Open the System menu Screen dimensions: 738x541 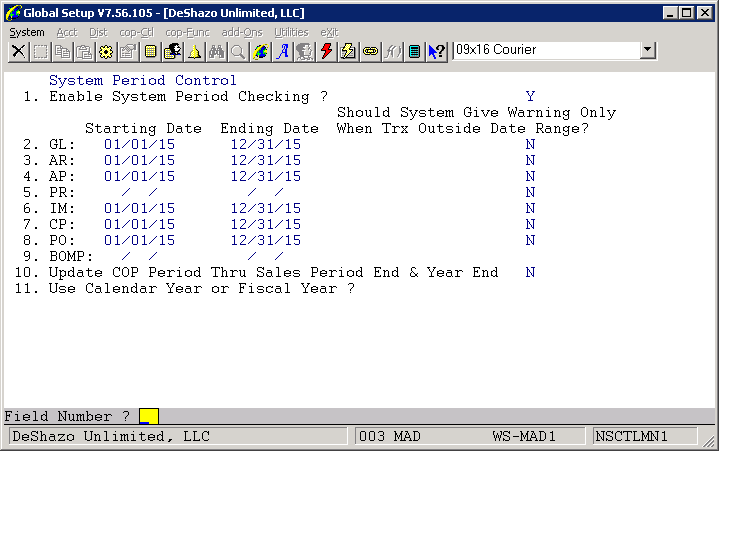27,32
